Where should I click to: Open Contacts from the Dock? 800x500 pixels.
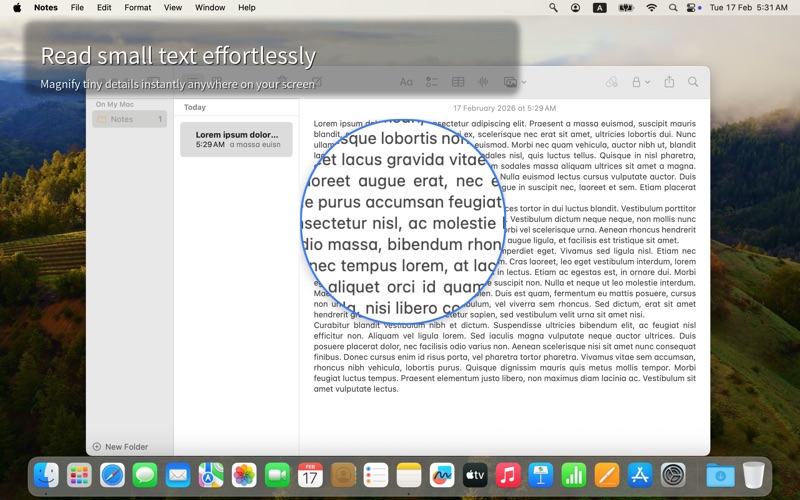pos(343,476)
